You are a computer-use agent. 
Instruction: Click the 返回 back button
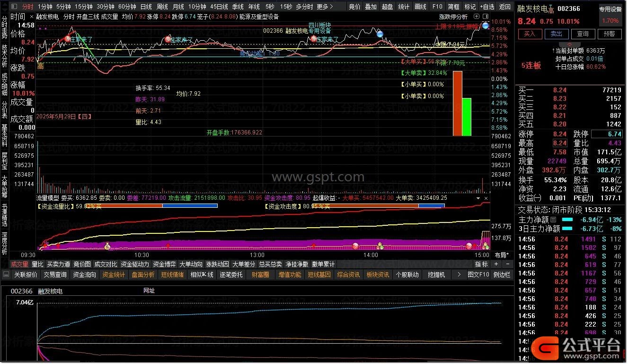505,7
